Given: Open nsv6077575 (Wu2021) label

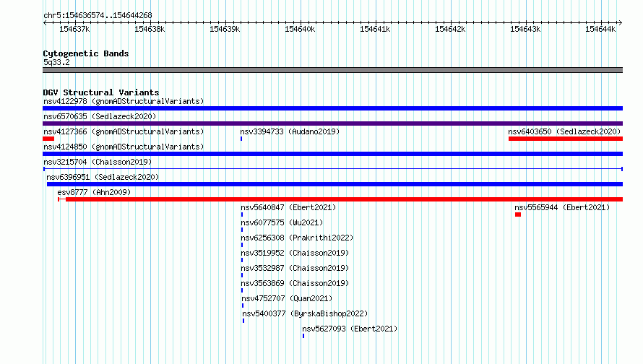Looking at the screenshot, I should click(x=282, y=222).
